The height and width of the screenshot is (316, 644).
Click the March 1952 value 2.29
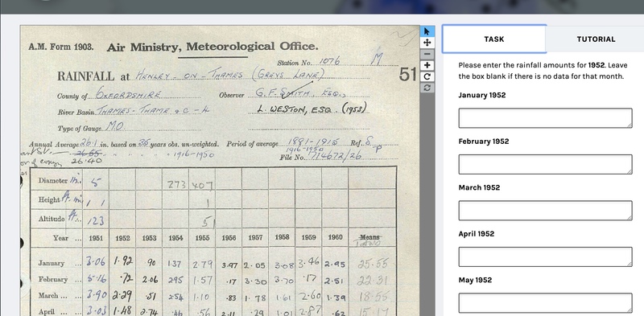point(122,293)
